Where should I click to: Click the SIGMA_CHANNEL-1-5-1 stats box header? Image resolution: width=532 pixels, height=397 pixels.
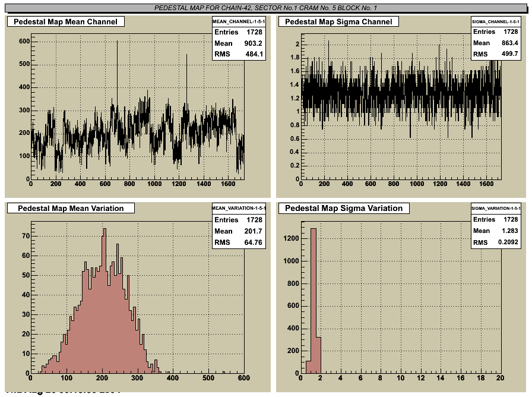point(496,21)
